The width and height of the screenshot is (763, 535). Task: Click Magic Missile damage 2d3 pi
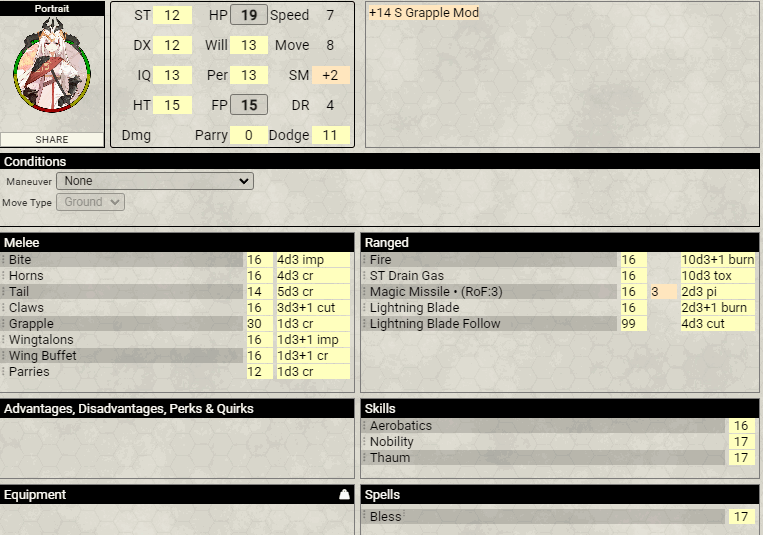point(718,292)
